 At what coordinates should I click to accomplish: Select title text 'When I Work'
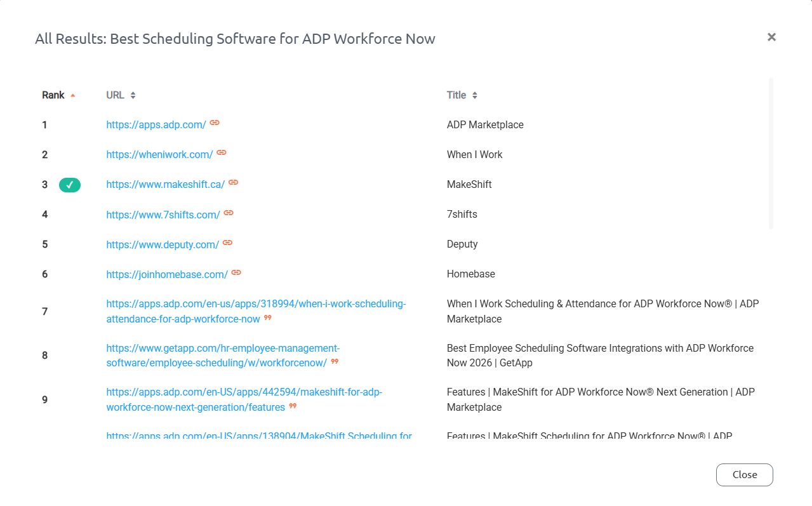(474, 155)
